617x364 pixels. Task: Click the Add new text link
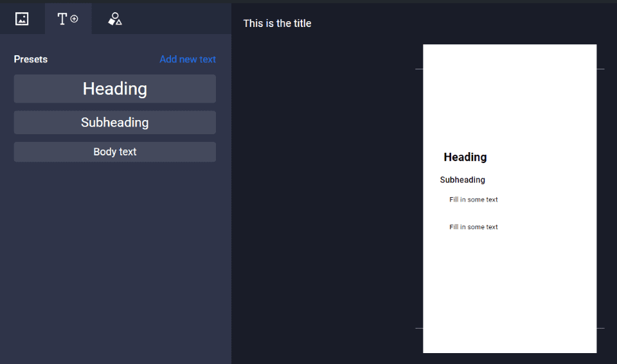pyautogui.click(x=188, y=59)
